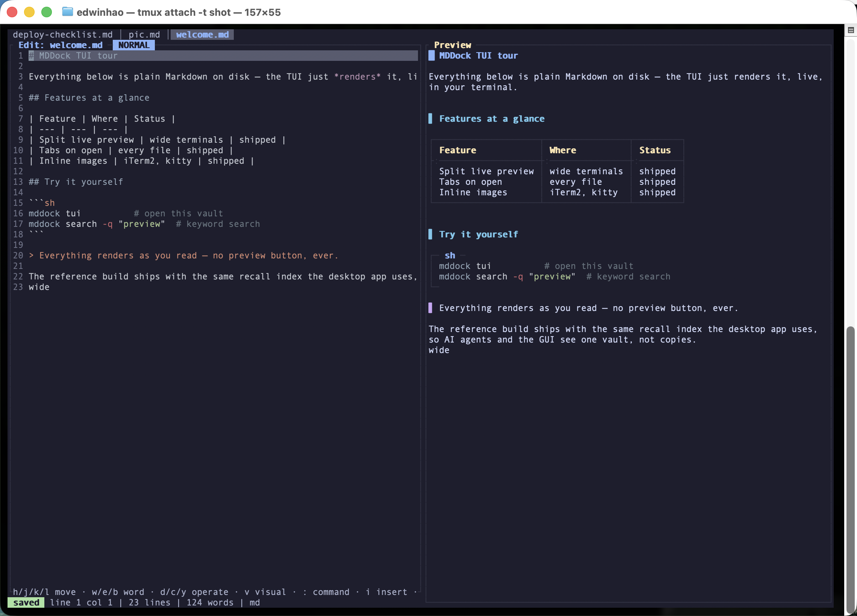Image resolution: width=857 pixels, height=616 pixels.
Task: Select the welcome.md tab
Action: point(202,35)
